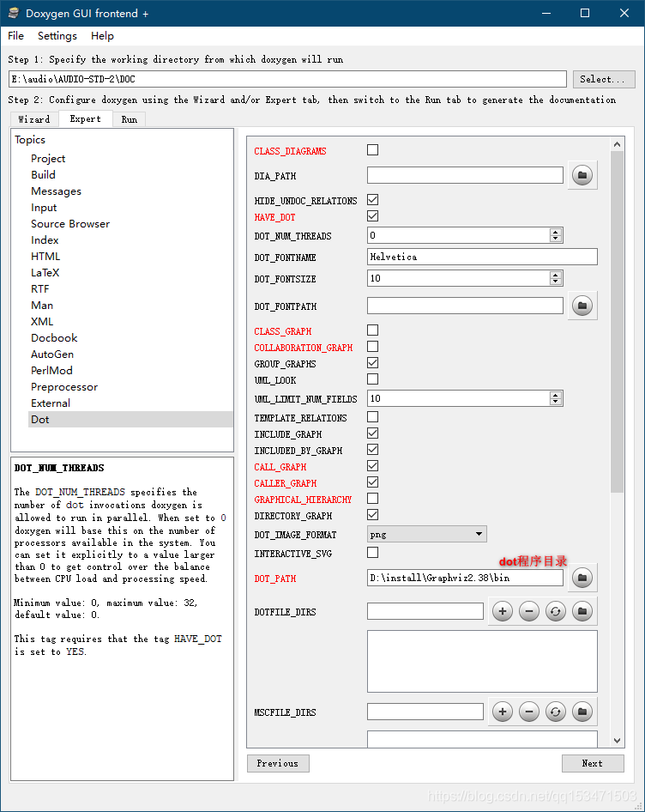Toggle CALLER_GRAPH checkbox
The image size is (645, 812).
coord(373,482)
